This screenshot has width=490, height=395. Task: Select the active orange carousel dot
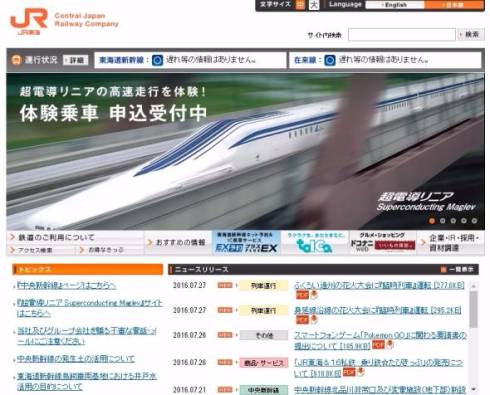pos(432,221)
